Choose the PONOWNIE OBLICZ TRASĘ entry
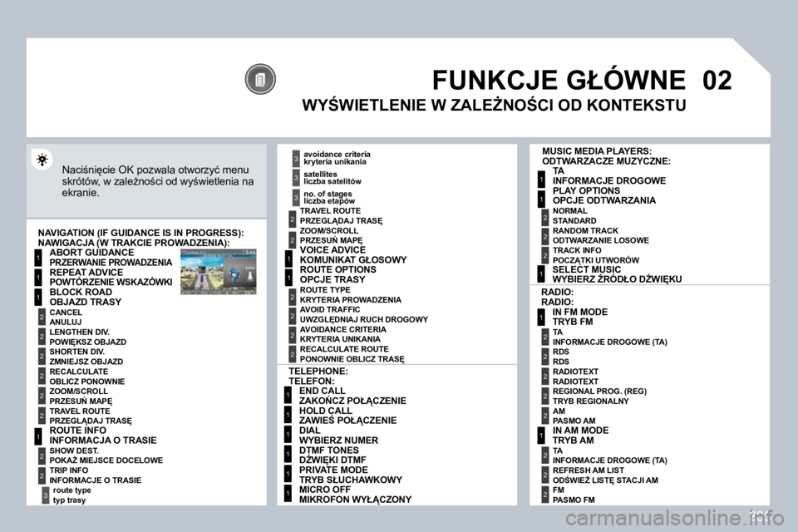The height and width of the screenshot is (532, 798). 352,359
